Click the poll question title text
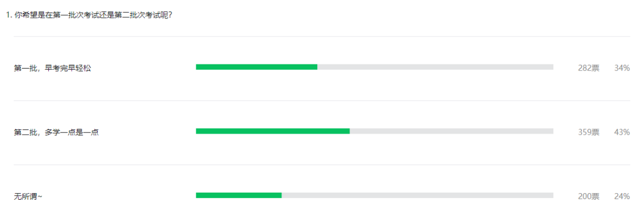The height and width of the screenshot is (220, 644). pyautogui.click(x=92, y=16)
